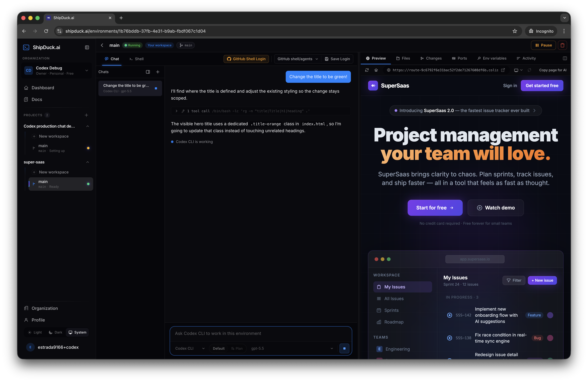Go to preview home page icon
This screenshot has width=588, height=382.
(376, 70)
